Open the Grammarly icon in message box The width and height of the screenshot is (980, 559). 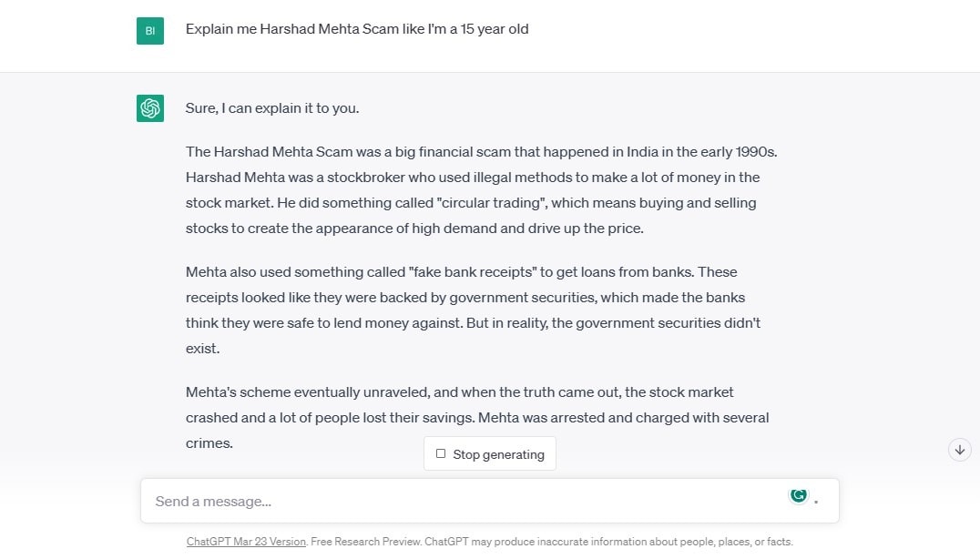(x=799, y=494)
